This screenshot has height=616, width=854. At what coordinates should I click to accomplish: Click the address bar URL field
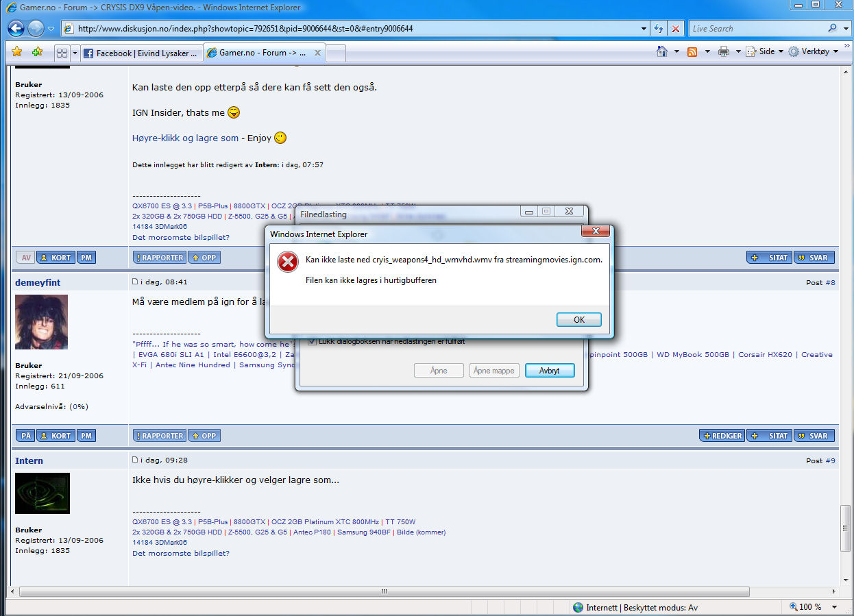click(x=350, y=29)
